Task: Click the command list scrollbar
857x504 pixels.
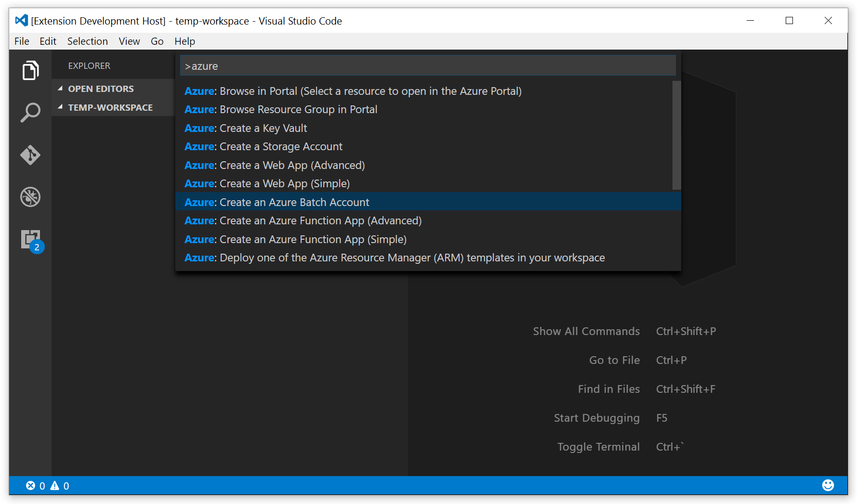Action: 676,135
